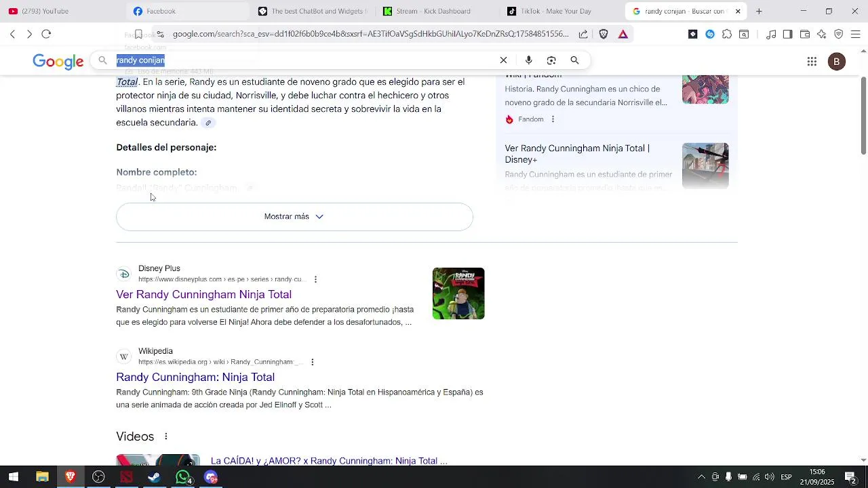Screen dimensions: 868x488
Task: Open the music playlist icon
Action: [x=771, y=34]
